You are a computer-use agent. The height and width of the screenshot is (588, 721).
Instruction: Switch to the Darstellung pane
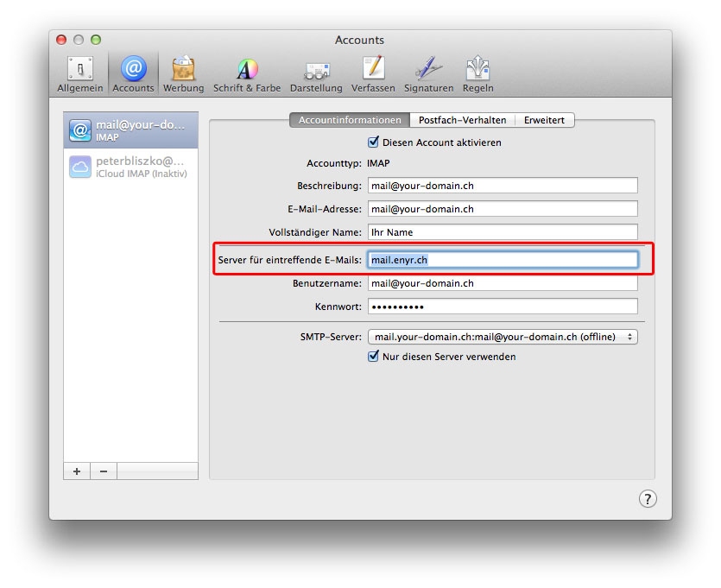point(316,74)
